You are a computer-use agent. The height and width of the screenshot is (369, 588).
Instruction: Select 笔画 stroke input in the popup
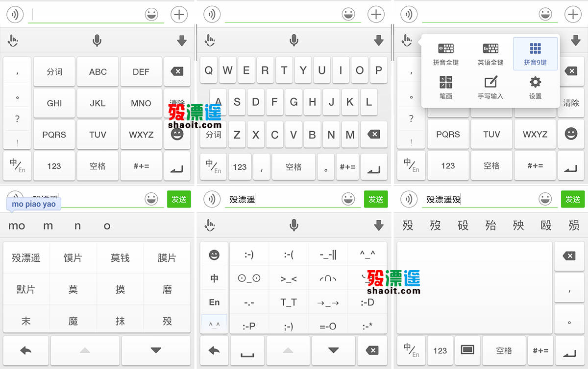pos(446,88)
